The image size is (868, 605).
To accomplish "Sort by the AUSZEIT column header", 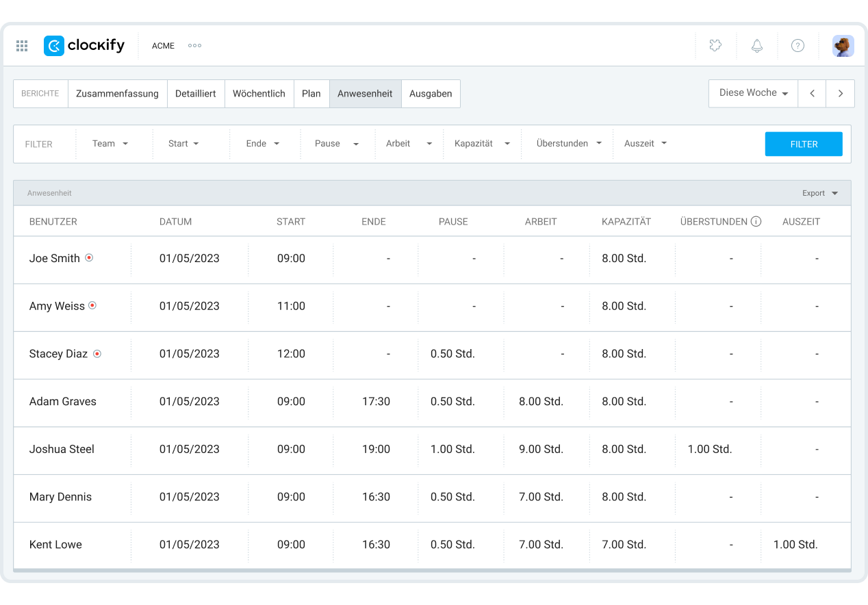I will coord(801,222).
